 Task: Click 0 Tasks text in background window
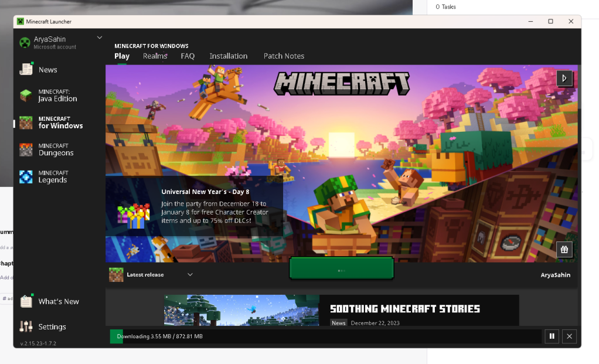click(x=445, y=7)
